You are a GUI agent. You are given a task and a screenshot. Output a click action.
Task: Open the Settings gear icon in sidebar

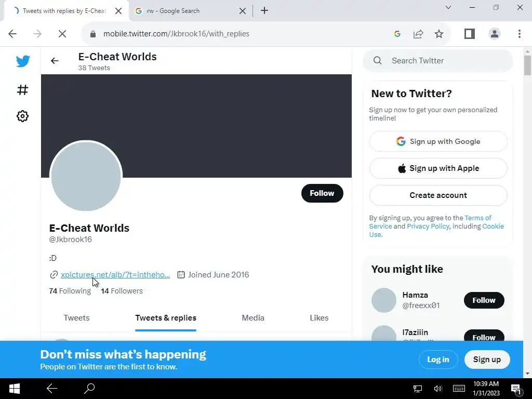(22, 116)
